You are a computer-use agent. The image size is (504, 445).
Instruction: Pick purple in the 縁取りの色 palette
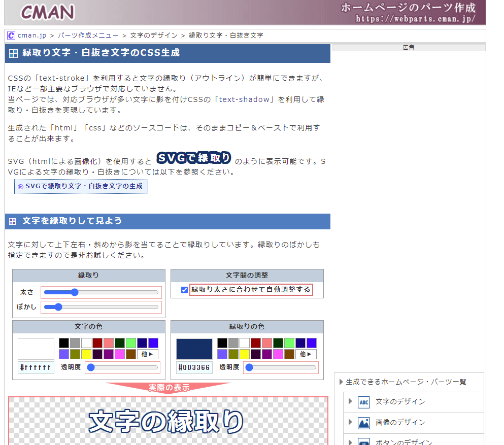[267, 354]
